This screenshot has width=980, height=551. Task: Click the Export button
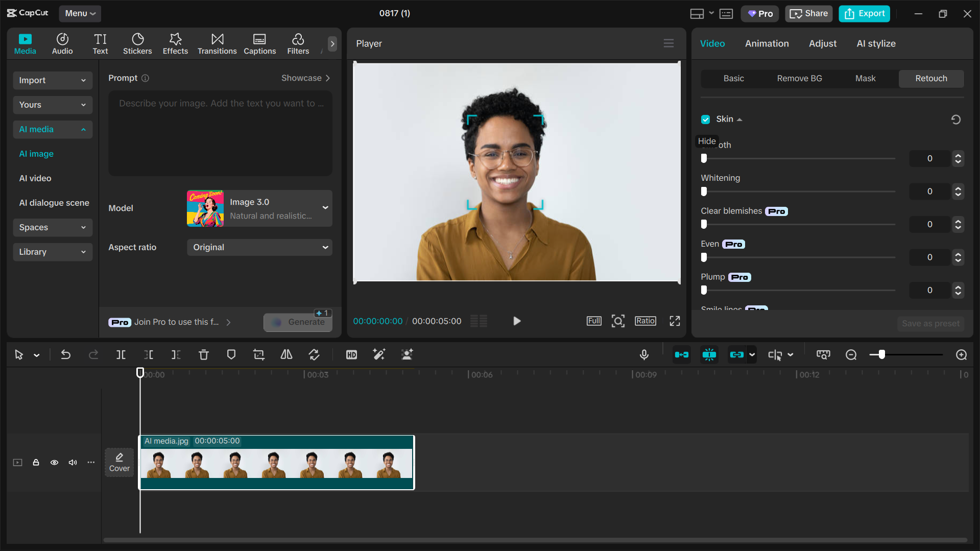click(864, 13)
